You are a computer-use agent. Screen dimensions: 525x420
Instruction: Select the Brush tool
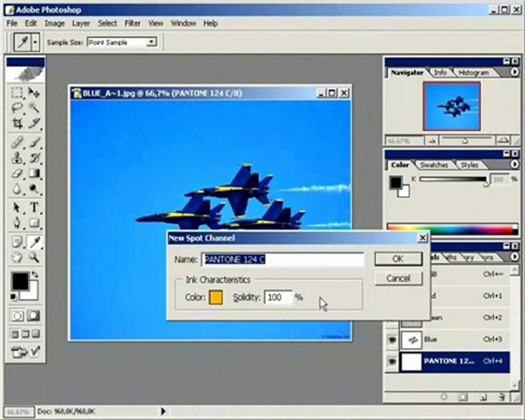pyautogui.click(x=34, y=142)
